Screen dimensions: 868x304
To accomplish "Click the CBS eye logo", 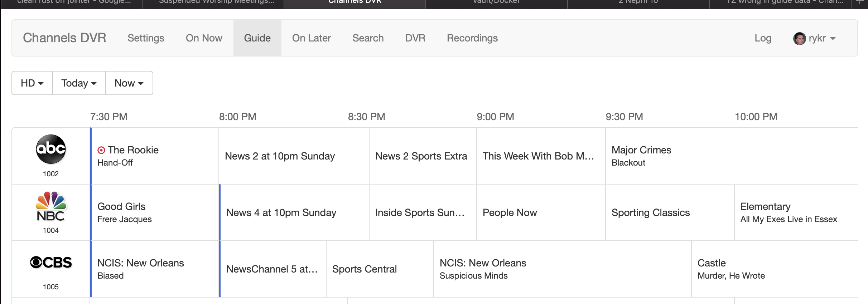I will tap(51, 263).
